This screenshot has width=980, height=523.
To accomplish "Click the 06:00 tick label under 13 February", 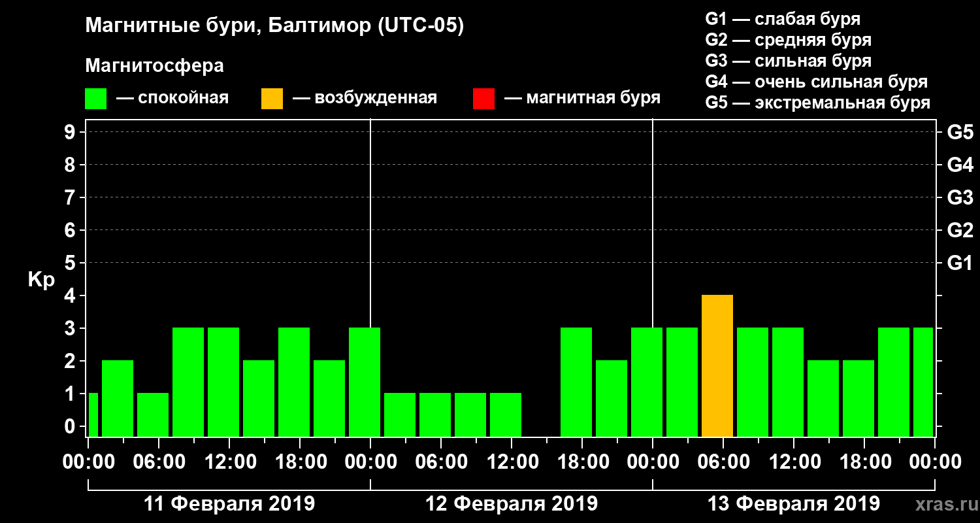I will (x=723, y=462).
